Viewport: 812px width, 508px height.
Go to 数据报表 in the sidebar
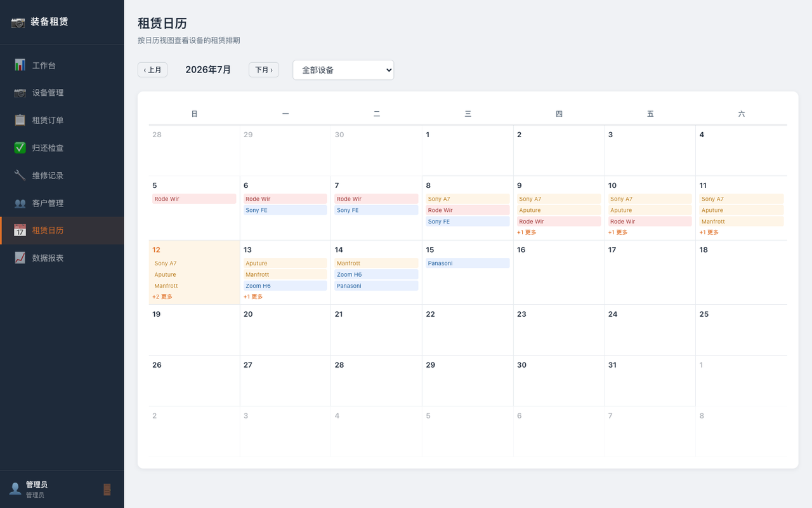[62, 258]
